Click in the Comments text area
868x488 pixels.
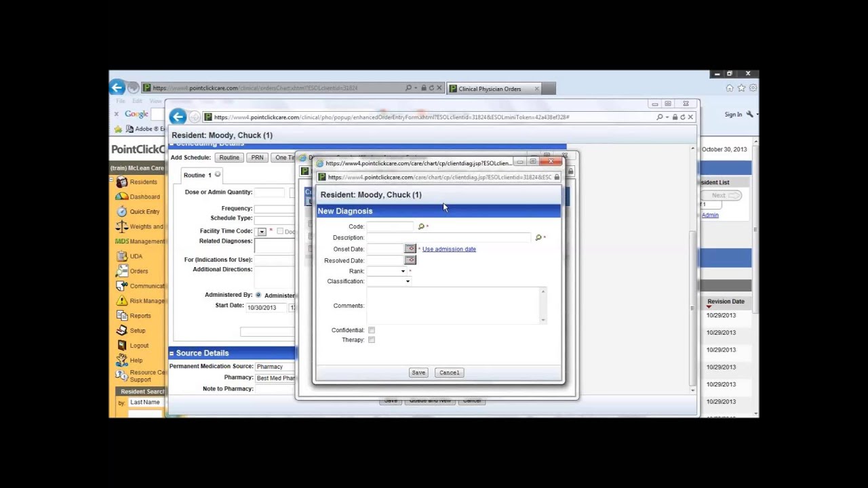click(454, 306)
